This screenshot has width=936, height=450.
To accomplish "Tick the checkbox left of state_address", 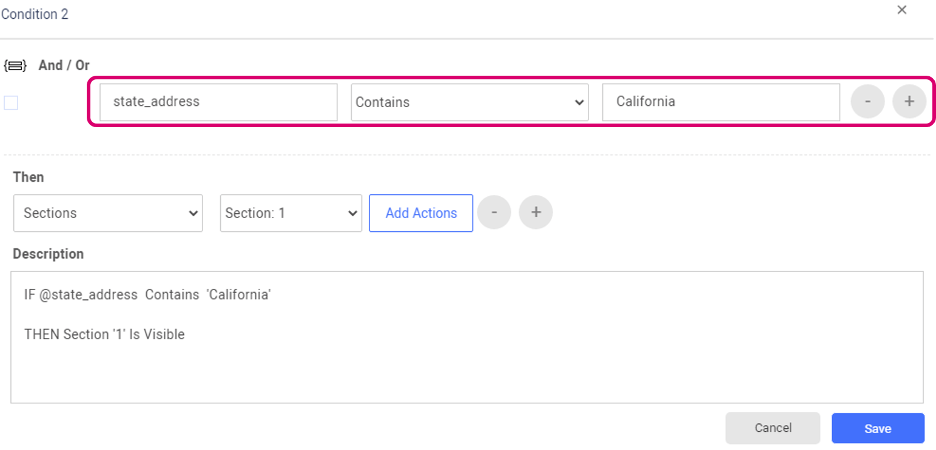I will coord(11,102).
